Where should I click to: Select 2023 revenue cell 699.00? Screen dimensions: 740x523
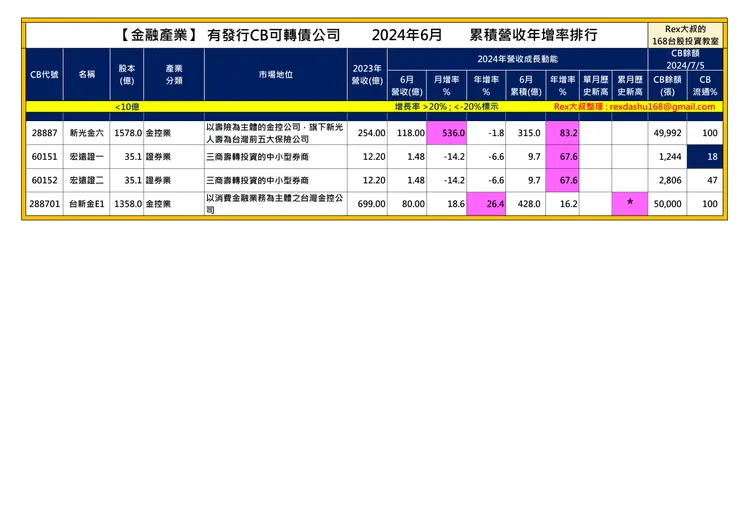(367, 204)
